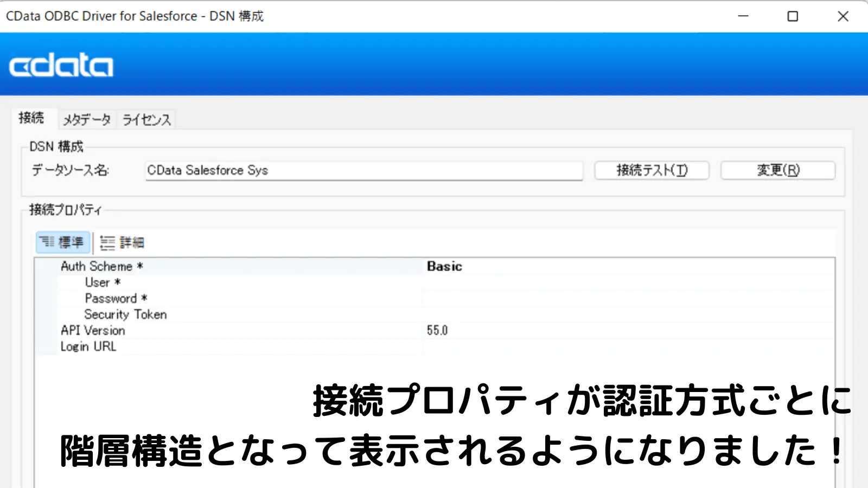
Task: Click the window title bar text
Action: click(135, 16)
